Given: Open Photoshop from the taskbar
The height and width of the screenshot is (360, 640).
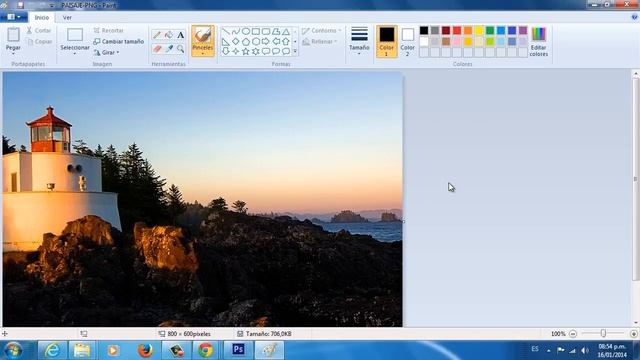Looking at the screenshot, I should tap(238, 350).
